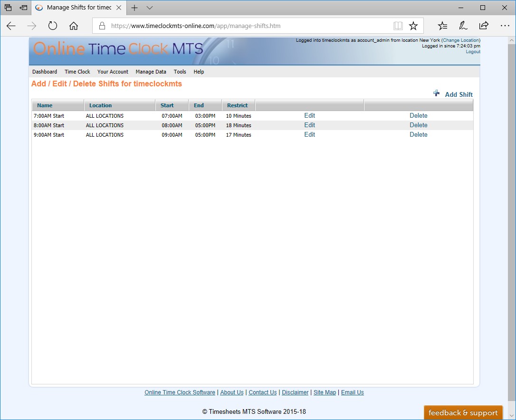Click the browser Back arrow

click(x=11, y=26)
